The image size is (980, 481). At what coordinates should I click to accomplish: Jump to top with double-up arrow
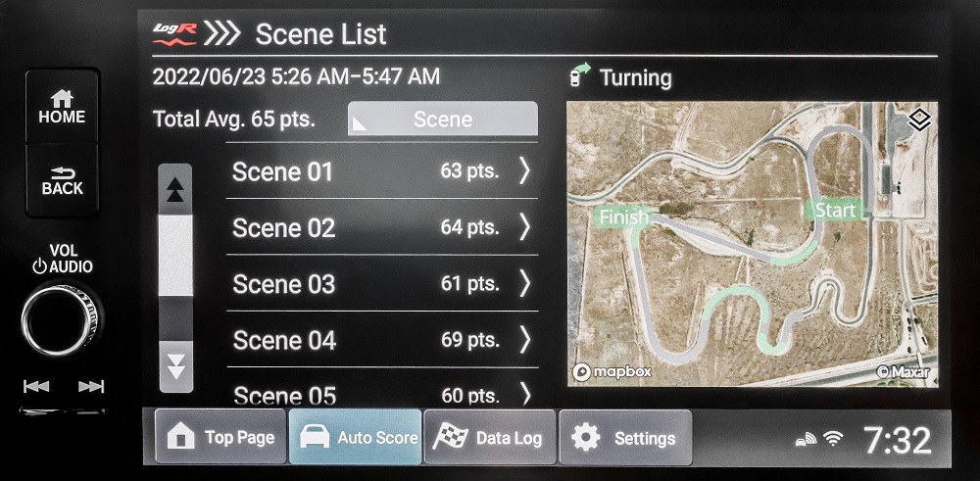[x=175, y=189]
